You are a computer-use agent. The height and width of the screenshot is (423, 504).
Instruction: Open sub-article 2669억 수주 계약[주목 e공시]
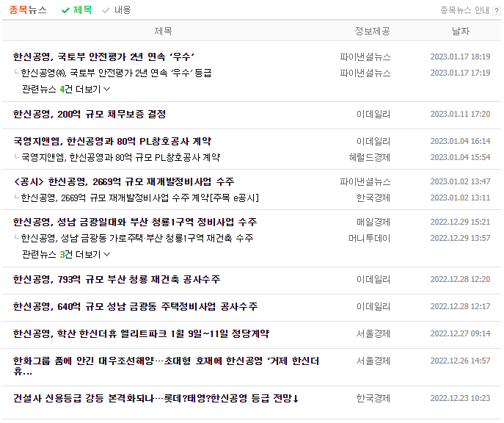coord(140,198)
